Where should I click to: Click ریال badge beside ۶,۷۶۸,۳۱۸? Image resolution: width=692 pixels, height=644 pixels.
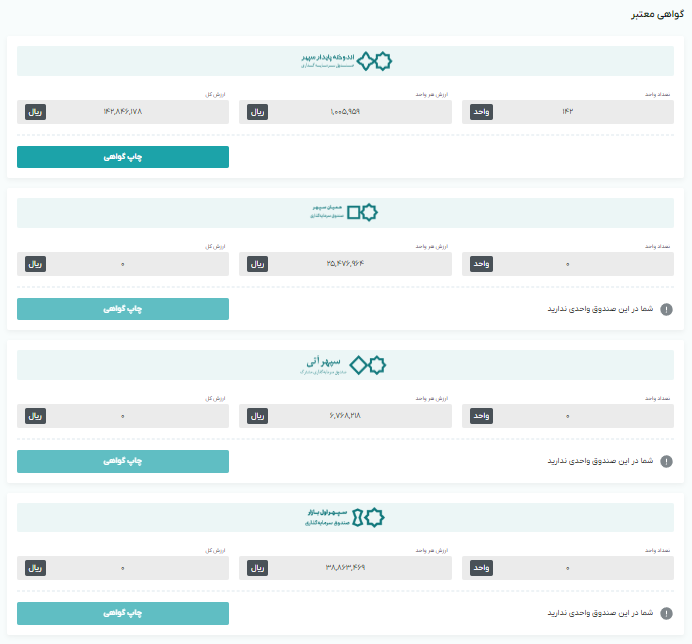pos(257,416)
